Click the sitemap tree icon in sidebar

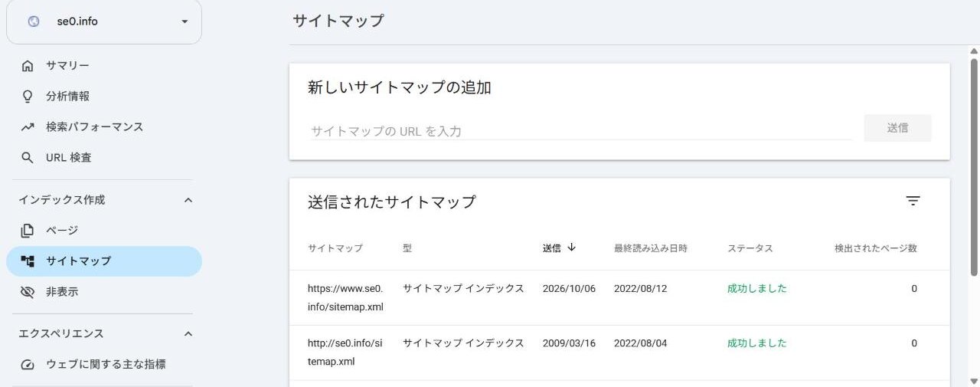(x=28, y=261)
